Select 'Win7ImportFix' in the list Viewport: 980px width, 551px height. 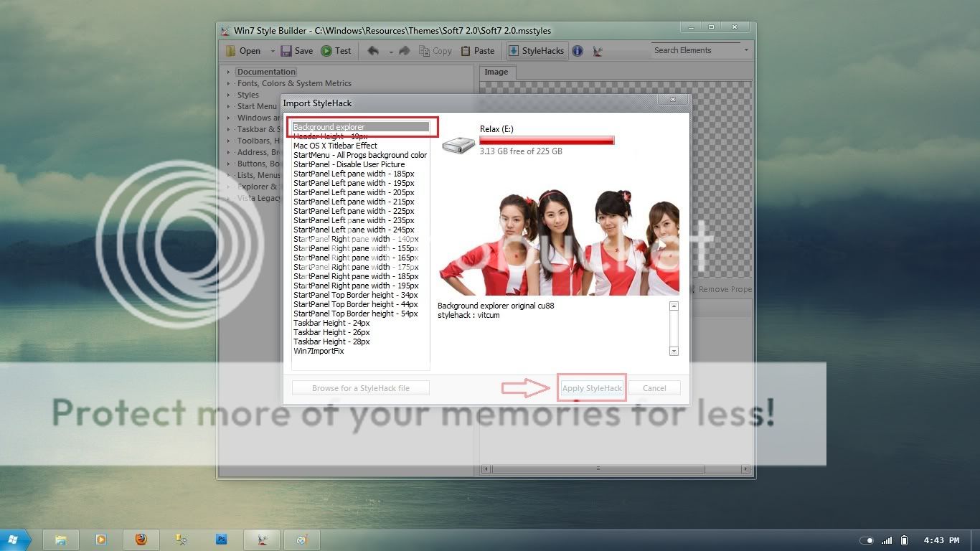[319, 351]
